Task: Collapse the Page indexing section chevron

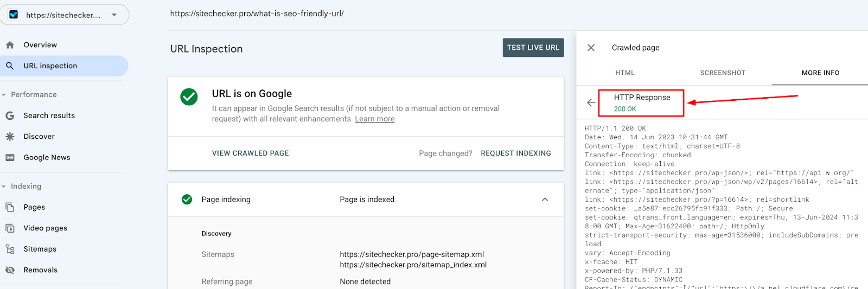Action: click(545, 200)
